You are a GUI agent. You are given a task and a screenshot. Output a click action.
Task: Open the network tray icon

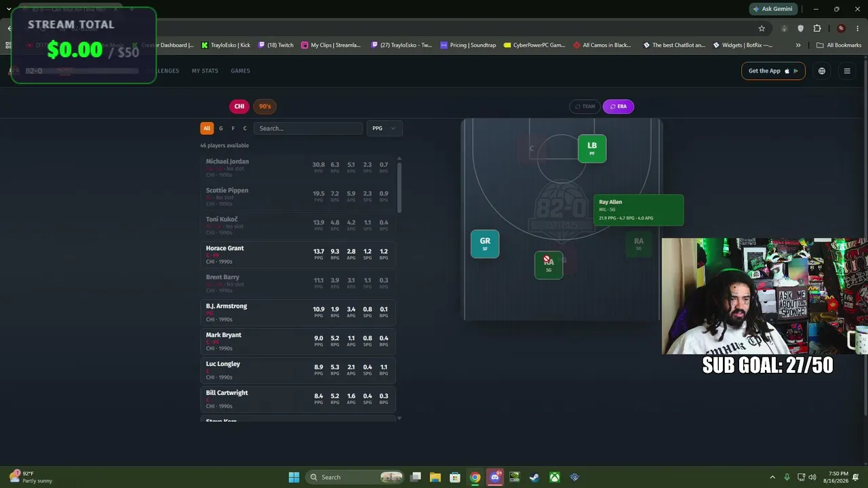(x=800, y=477)
